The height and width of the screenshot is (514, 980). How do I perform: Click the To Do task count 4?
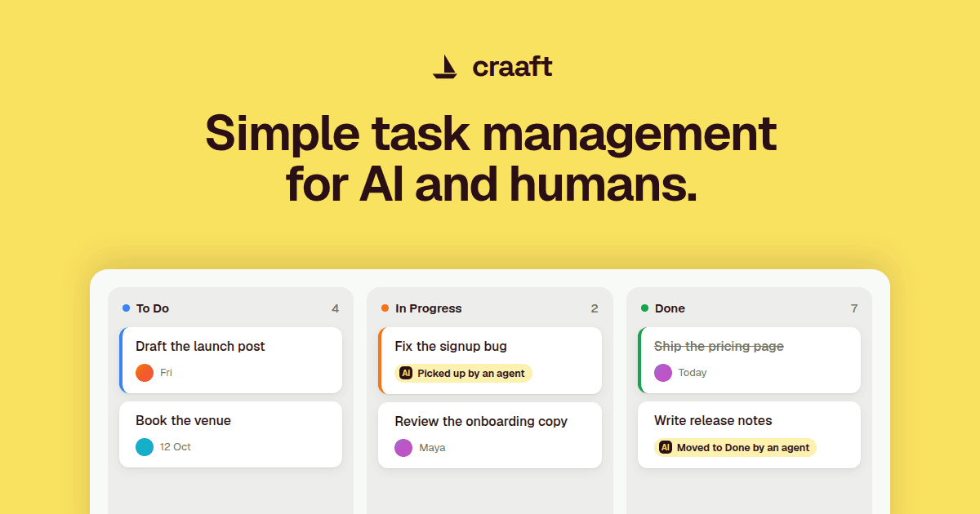click(335, 308)
